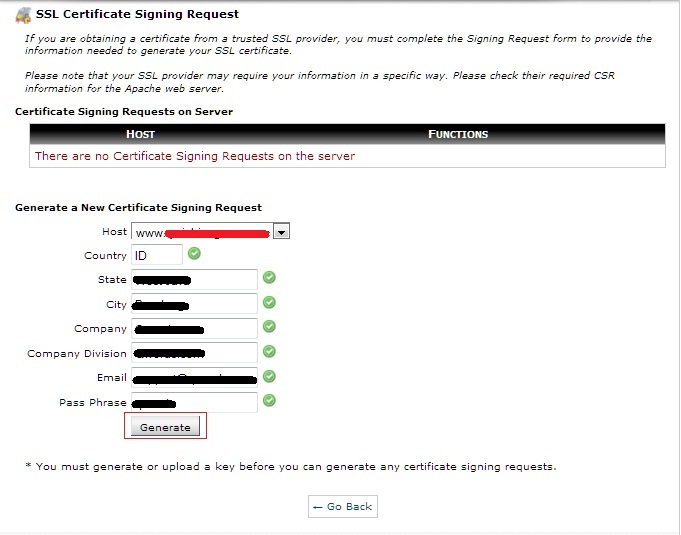Click the green checkmark beside Company Division
The width and height of the screenshot is (681, 535).
coord(269,351)
